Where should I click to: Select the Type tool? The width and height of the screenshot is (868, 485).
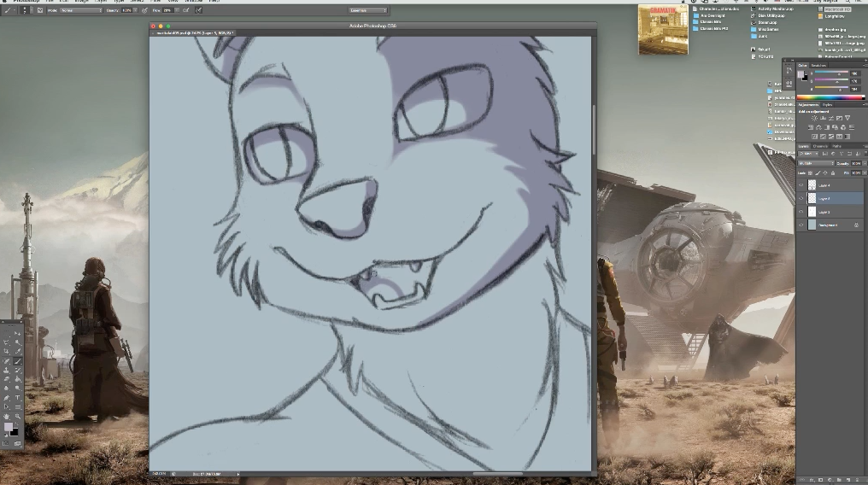18,398
